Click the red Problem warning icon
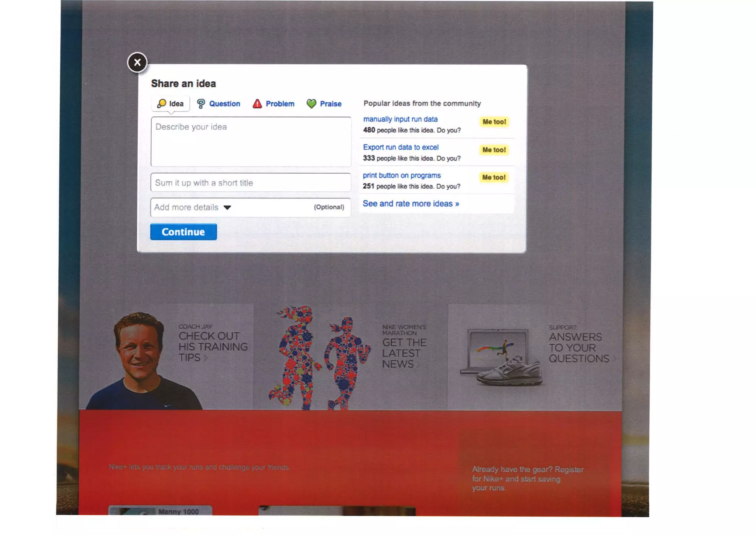Viewport: 756px width, 535px height. coord(257,104)
